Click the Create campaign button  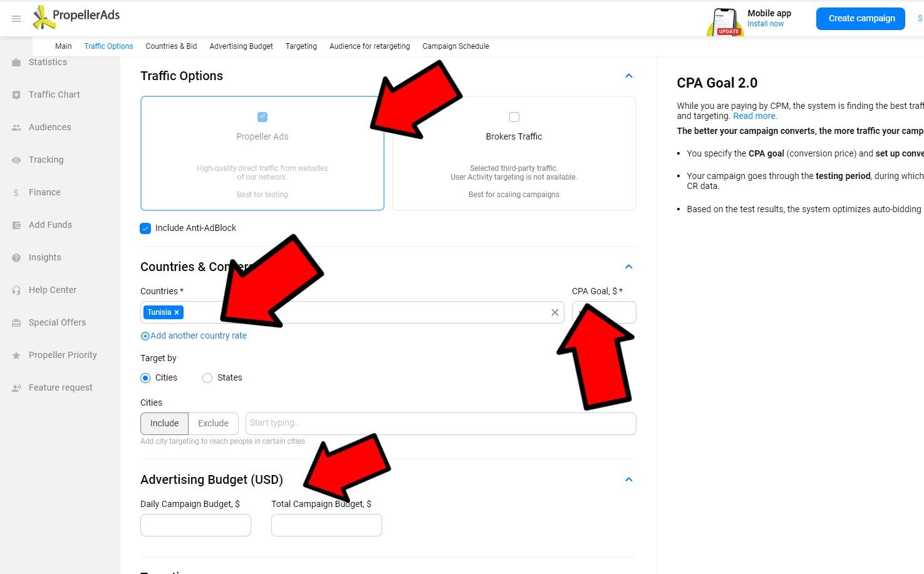coord(861,19)
